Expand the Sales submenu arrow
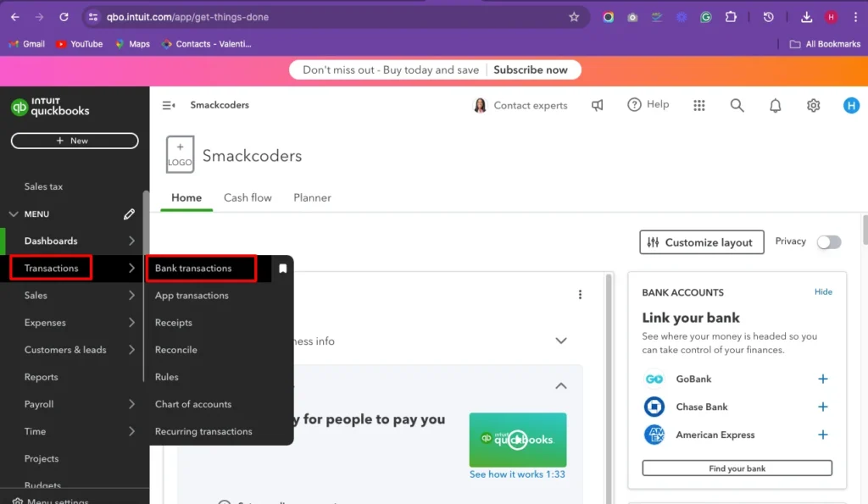This screenshot has height=504, width=868. tap(131, 296)
